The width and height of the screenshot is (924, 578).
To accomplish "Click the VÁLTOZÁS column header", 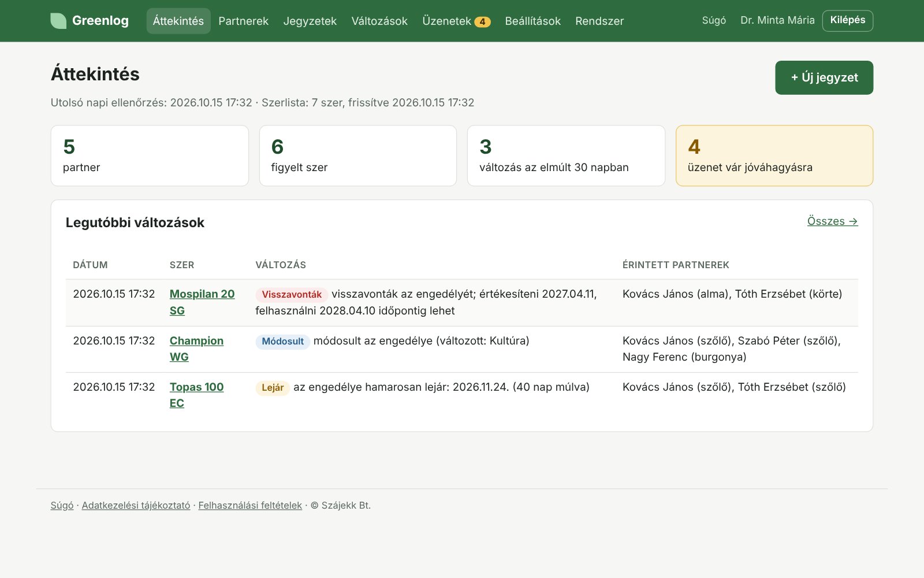I will point(281,265).
